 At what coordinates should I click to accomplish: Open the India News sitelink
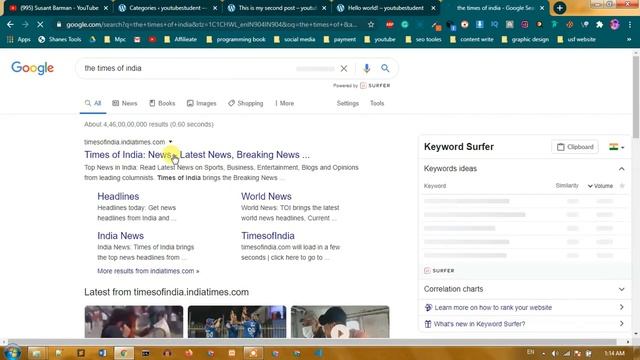point(120,236)
